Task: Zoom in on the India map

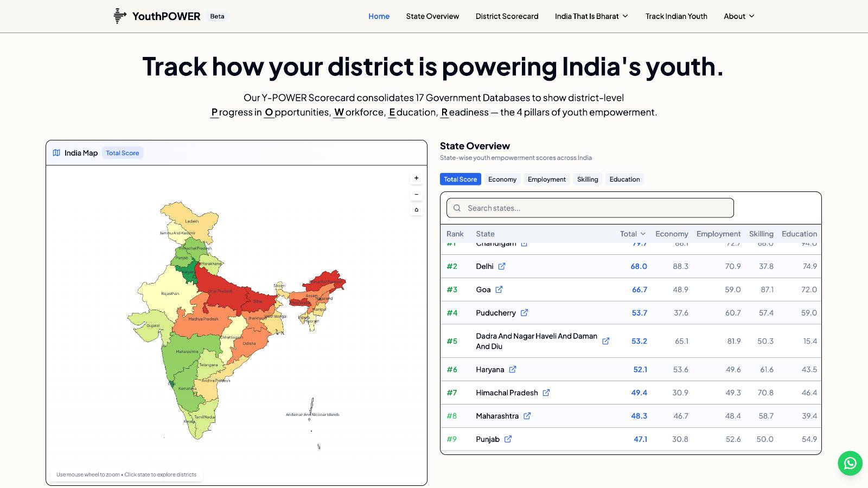Action: coord(416,177)
